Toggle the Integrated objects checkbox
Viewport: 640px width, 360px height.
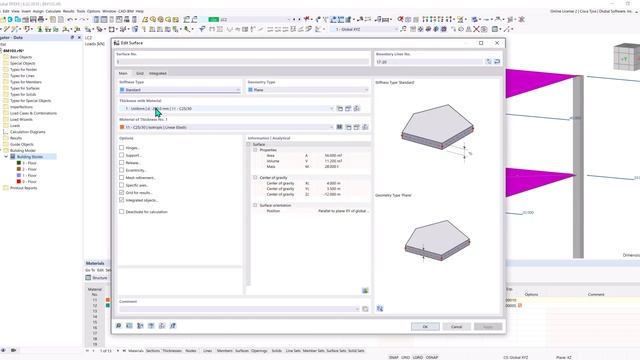pyautogui.click(x=122, y=200)
